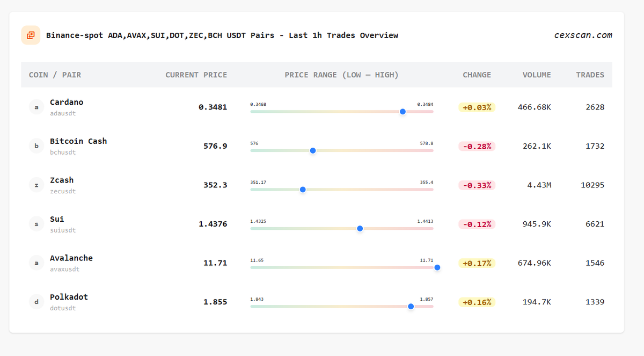
Task: Click the Avalanche +0.17% change badge
Action: click(x=477, y=263)
